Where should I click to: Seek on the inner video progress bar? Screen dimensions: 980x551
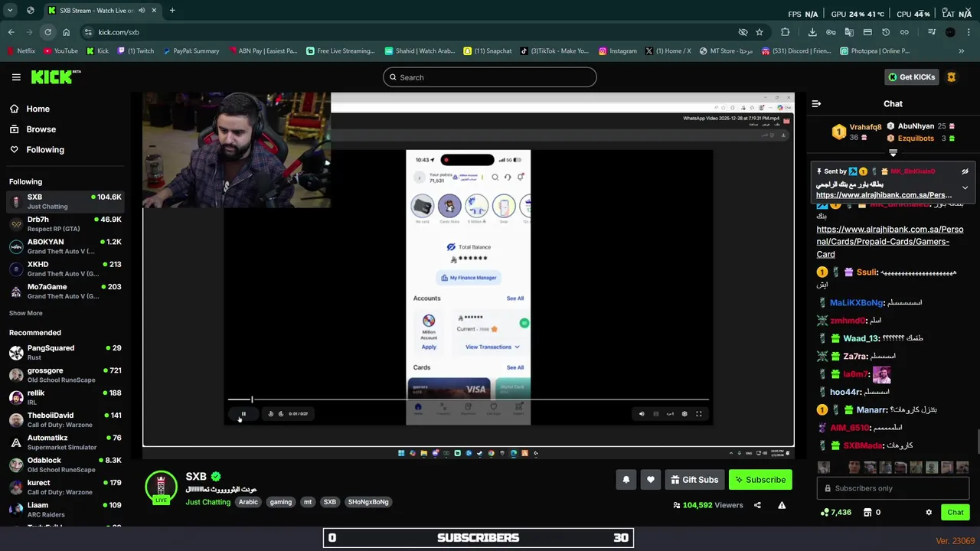point(468,399)
